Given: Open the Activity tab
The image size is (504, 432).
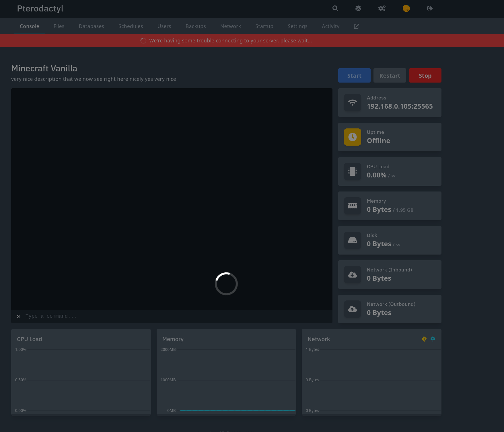Looking at the screenshot, I should pyautogui.click(x=331, y=26).
